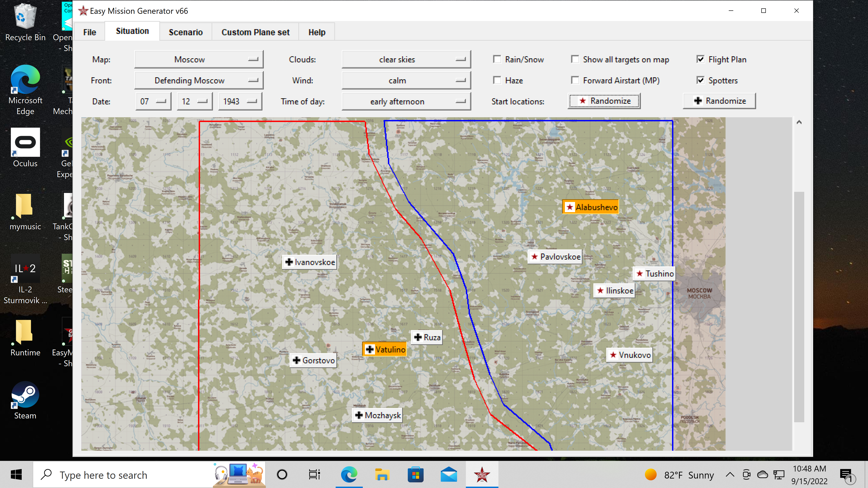Uncheck the Flight Plan option
The width and height of the screenshot is (868, 488).
pos(701,59)
